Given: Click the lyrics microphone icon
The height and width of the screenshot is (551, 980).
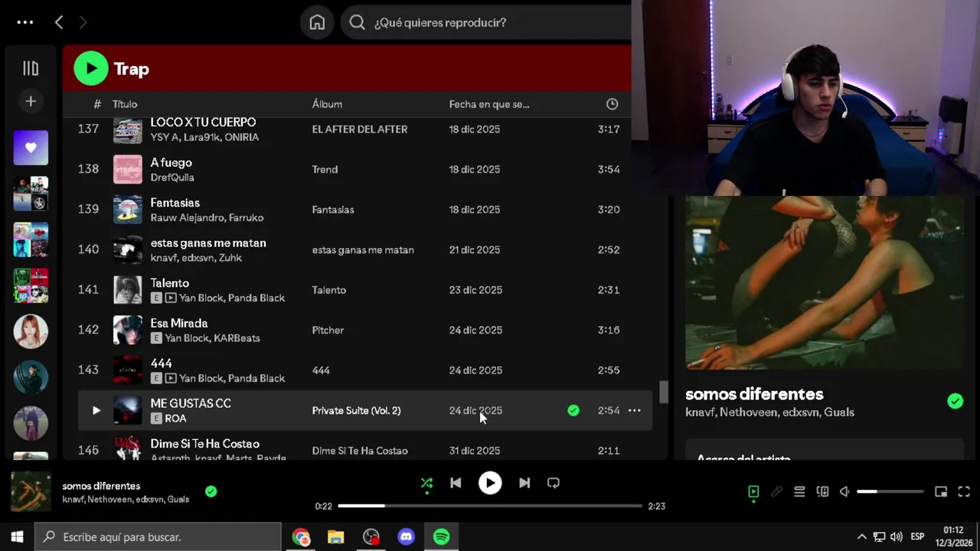Looking at the screenshot, I should [x=776, y=491].
